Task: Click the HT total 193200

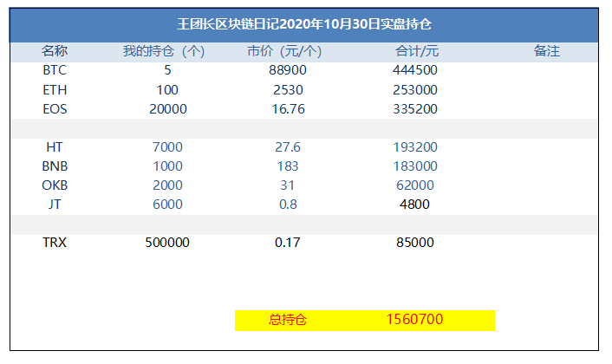Action: 415,147
